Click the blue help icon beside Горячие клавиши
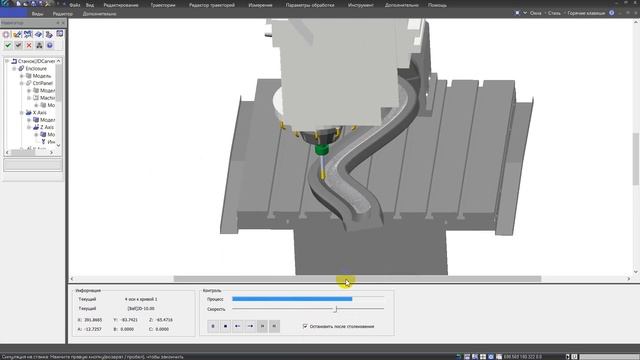 coord(611,13)
